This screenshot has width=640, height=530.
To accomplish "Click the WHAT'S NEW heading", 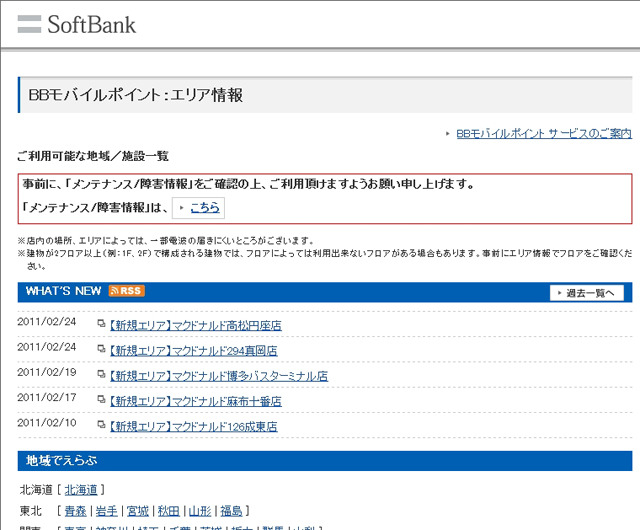I will pos(63,291).
